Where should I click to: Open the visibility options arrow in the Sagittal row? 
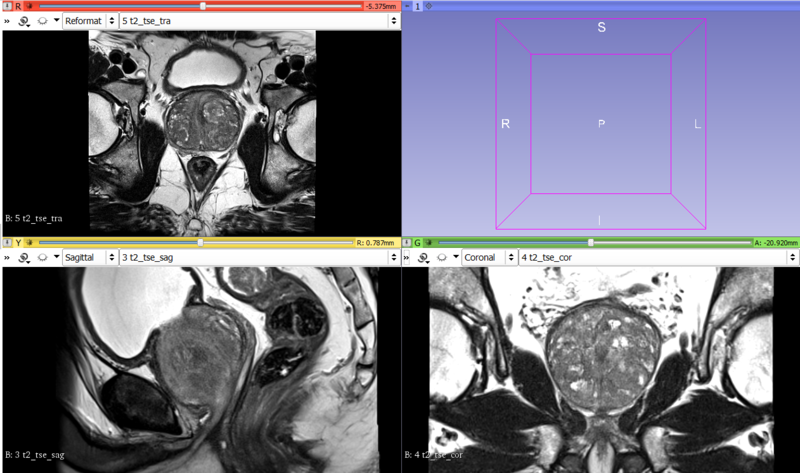click(x=56, y=257)
